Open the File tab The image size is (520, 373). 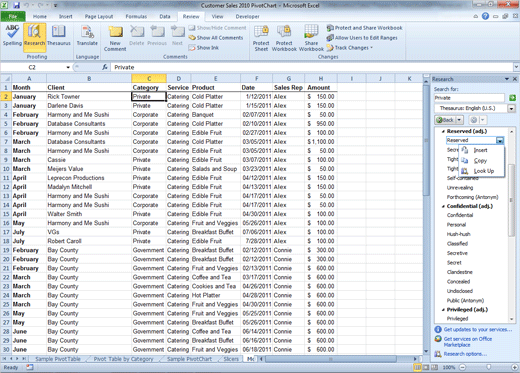pos(13,16)
